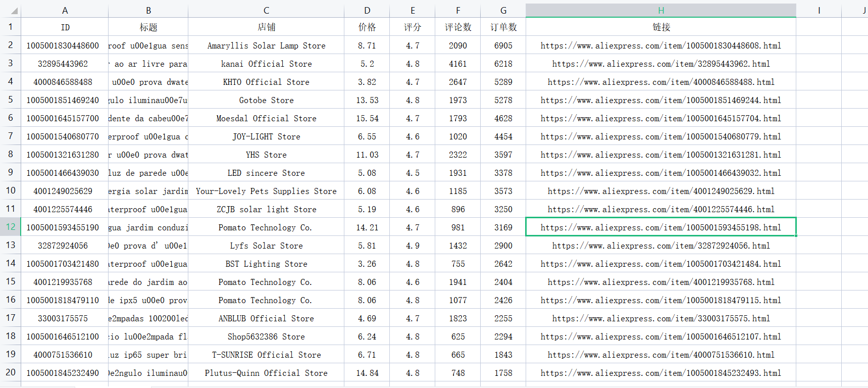Select store cell Amaryllis Solar Lamp Store
Screen dimensions: 868x388
266,45
